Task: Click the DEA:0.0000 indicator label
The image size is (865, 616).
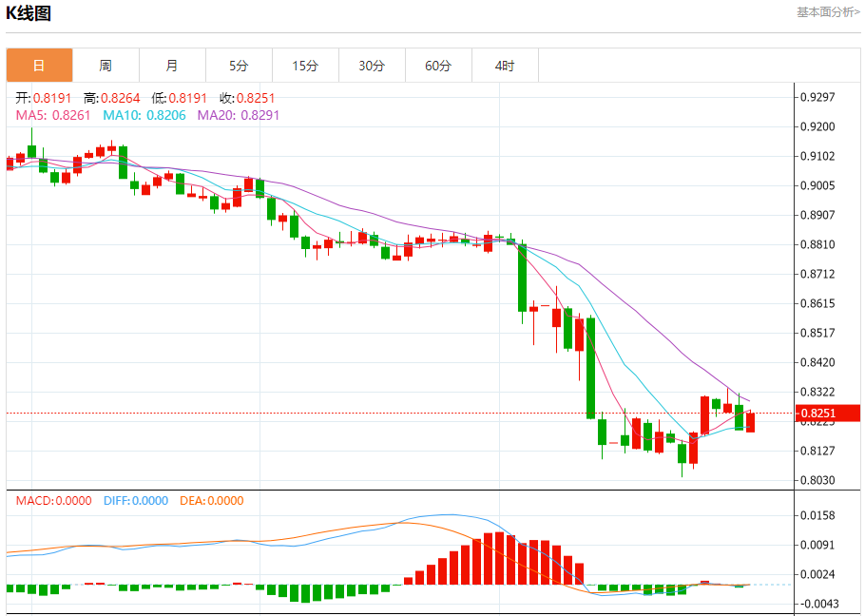Action: pyautogui.click(x=212, y=501)
